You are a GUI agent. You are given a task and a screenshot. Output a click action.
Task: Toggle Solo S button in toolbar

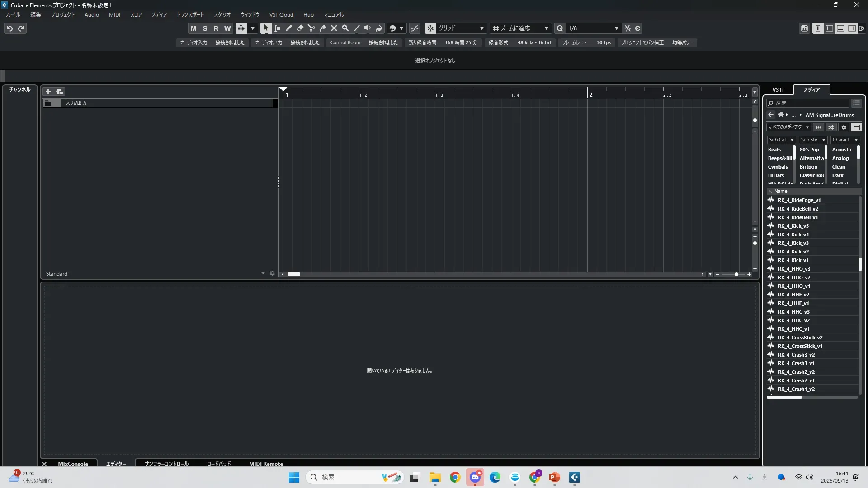pyautogui.click(x=205, y=28)
